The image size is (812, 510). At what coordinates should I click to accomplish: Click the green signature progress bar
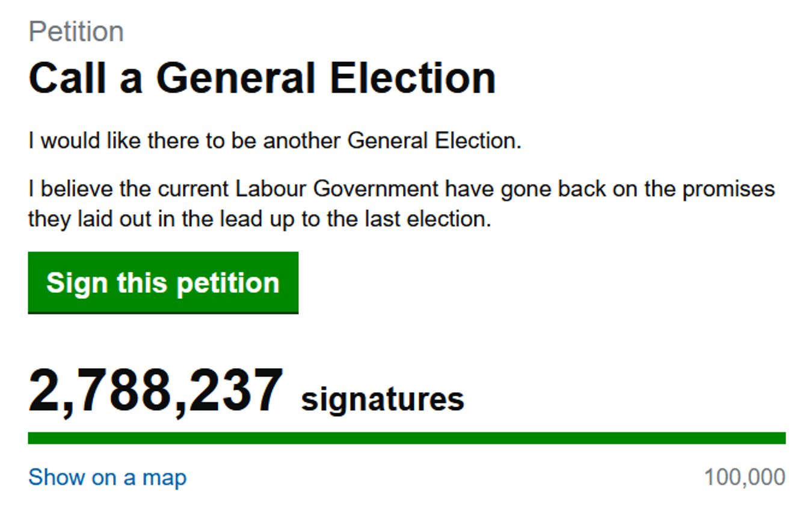[x=406, y=438]
